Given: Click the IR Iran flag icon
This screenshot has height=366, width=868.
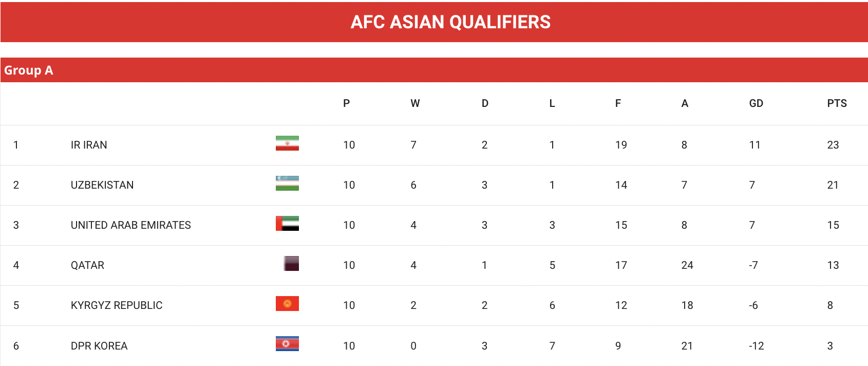Looking at the screenshot, I should (287, 143).
